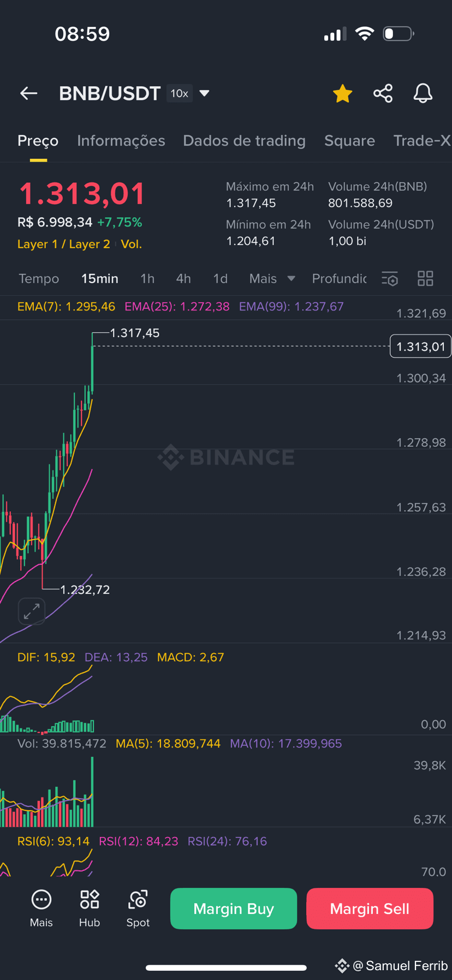Tap the tallest green volume bar
This screenshot has width=452, height=980.
pyautogui.click(x=92, y=792)
